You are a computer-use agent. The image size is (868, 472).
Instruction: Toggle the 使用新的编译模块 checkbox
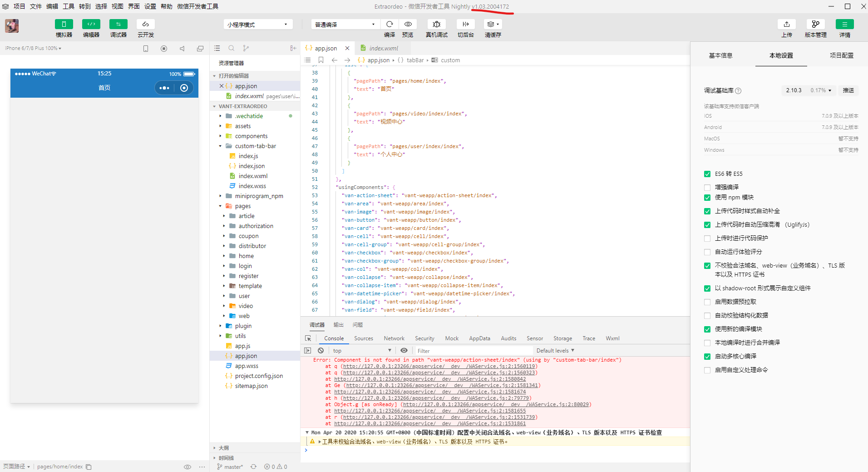[707, 329]
